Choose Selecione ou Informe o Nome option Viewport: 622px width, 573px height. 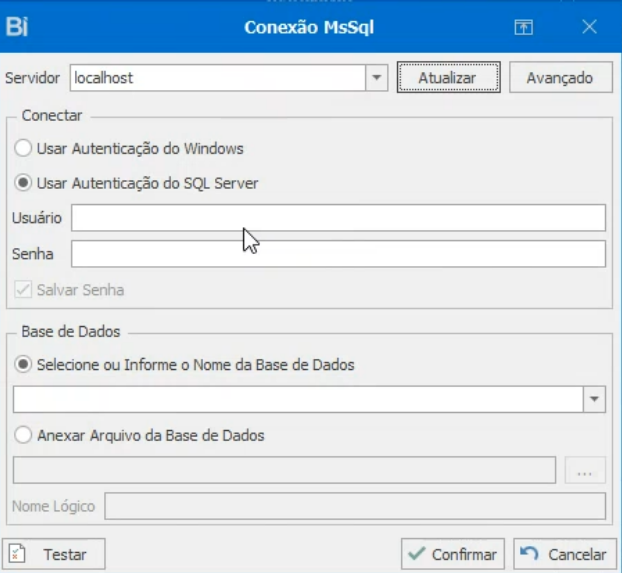coord(23,365)
